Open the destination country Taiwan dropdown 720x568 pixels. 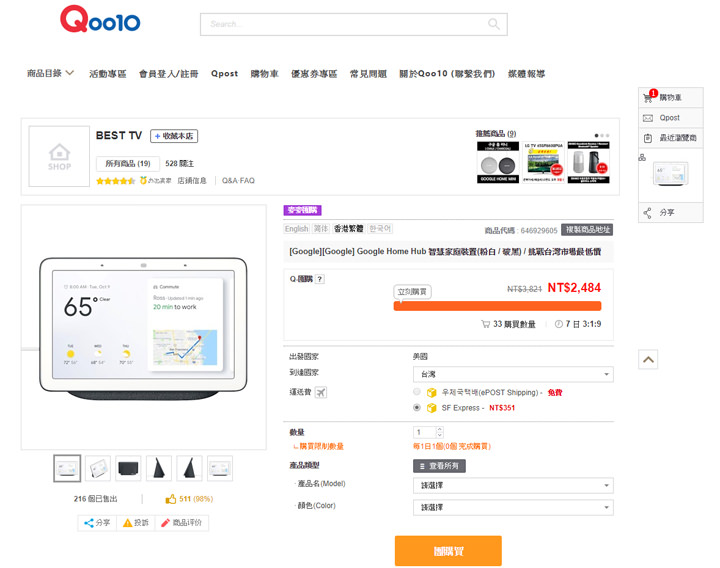pyautogui.click(x=513, y=374)
